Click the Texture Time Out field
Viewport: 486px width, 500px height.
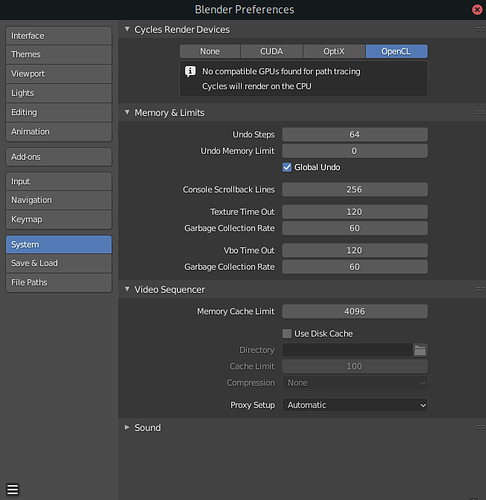355,212
